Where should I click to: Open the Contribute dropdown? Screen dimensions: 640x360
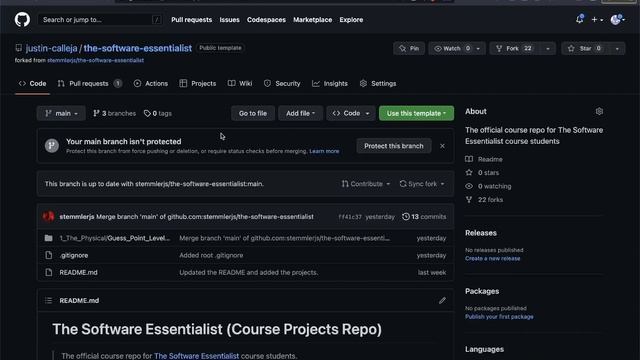pyautogui.click(x=366, y=184)
